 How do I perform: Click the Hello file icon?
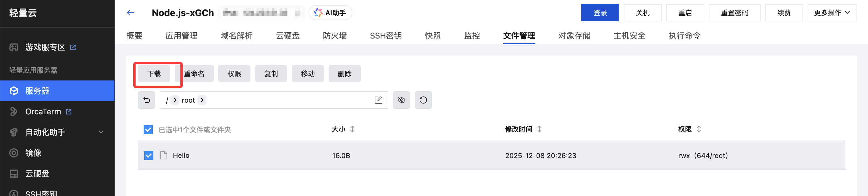coord(164,155)
